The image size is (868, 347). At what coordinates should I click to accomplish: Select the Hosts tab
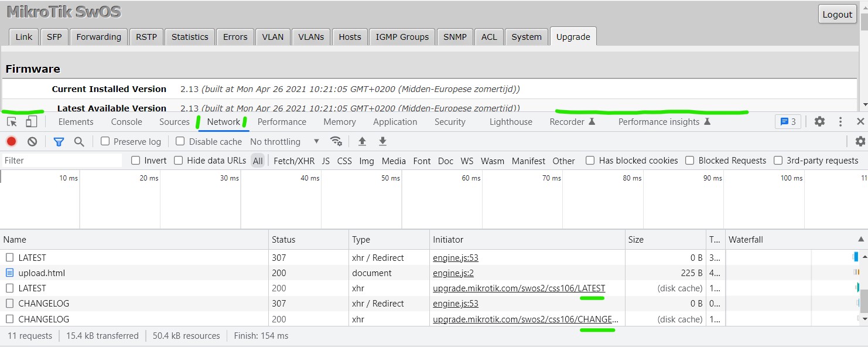(350, 37)
